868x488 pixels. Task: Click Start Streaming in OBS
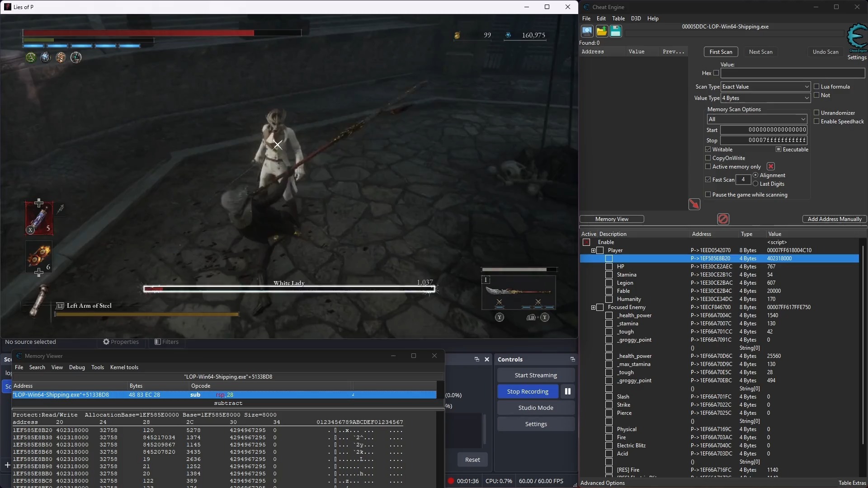point(536,375)
